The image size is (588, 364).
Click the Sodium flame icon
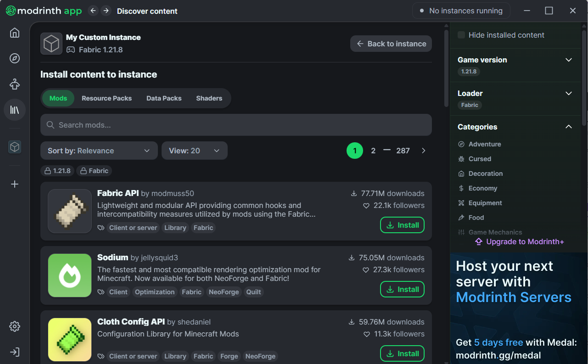(70, 275)
